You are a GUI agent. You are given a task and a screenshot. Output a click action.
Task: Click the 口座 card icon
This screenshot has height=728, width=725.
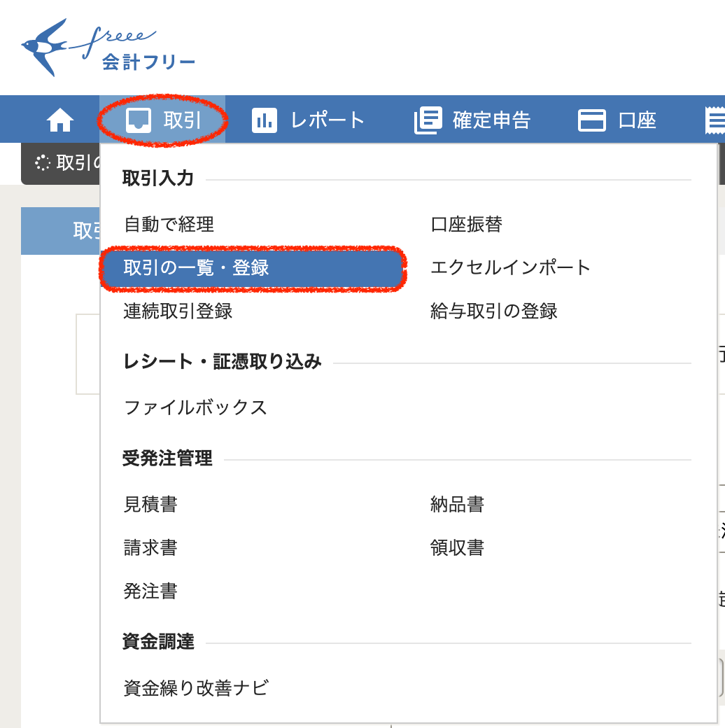point(591,120)
